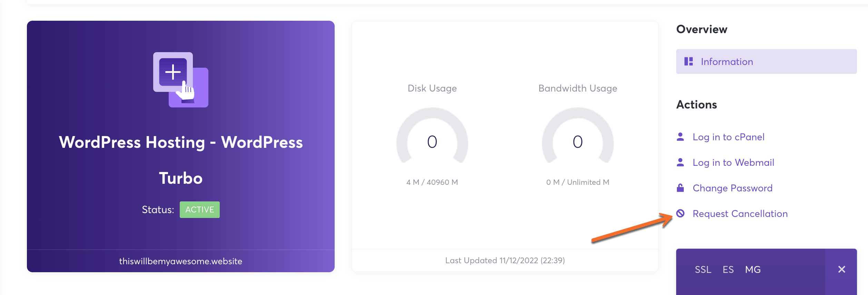Click the thiswillbemyawesome.website domain name
The image size is (868, 295).
[x=181, y=261]
